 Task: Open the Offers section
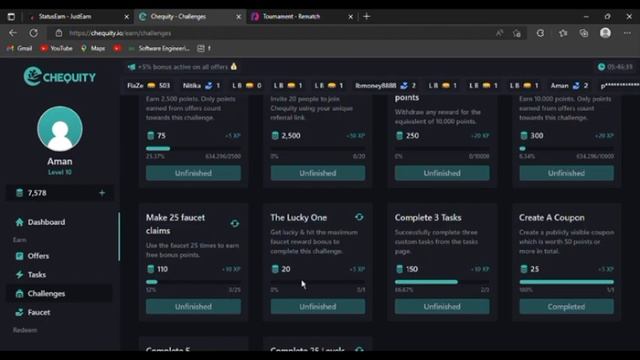[38, 256]
